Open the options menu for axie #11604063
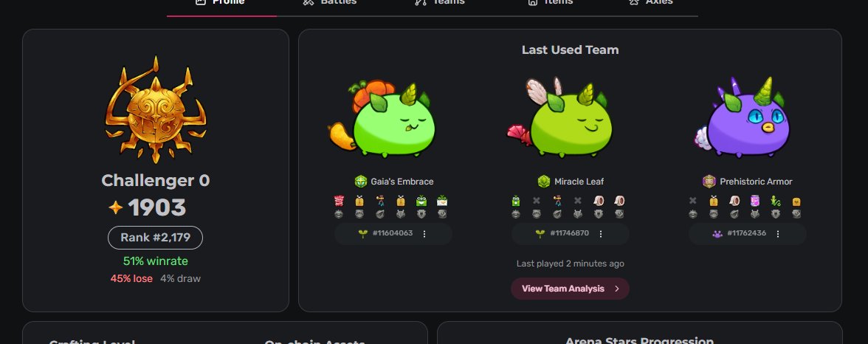 point(424,234)
